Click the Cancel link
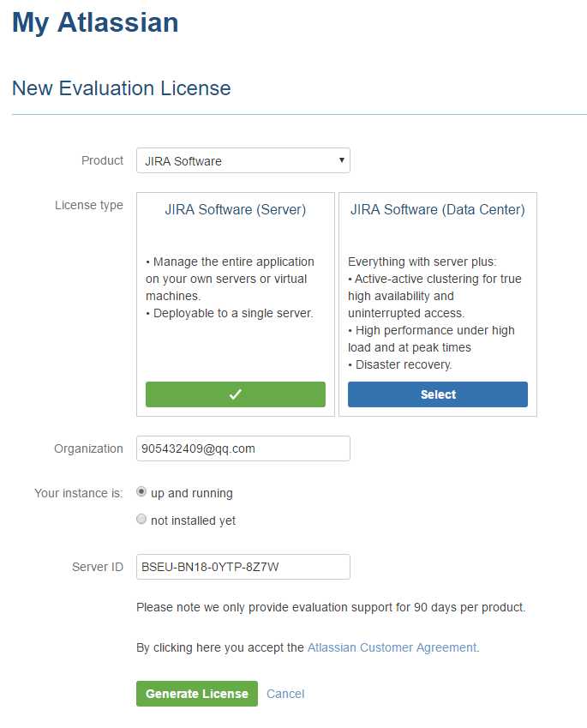The height and width of the screenshot is (728, 587). coord(285,694)
